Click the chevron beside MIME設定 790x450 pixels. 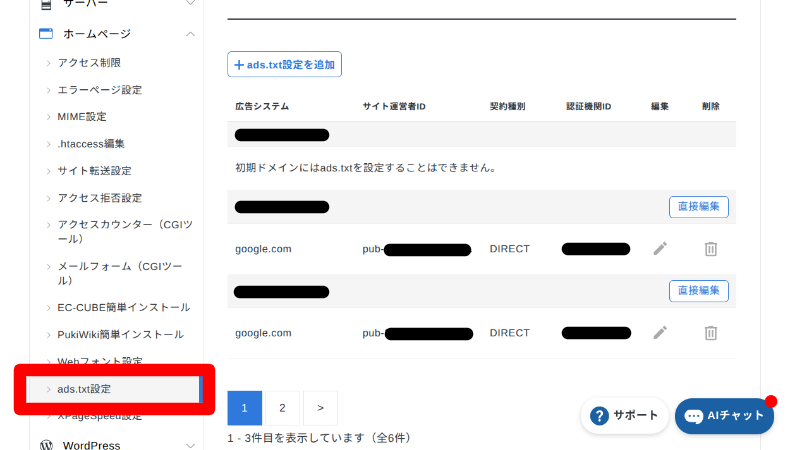[48, 117]
